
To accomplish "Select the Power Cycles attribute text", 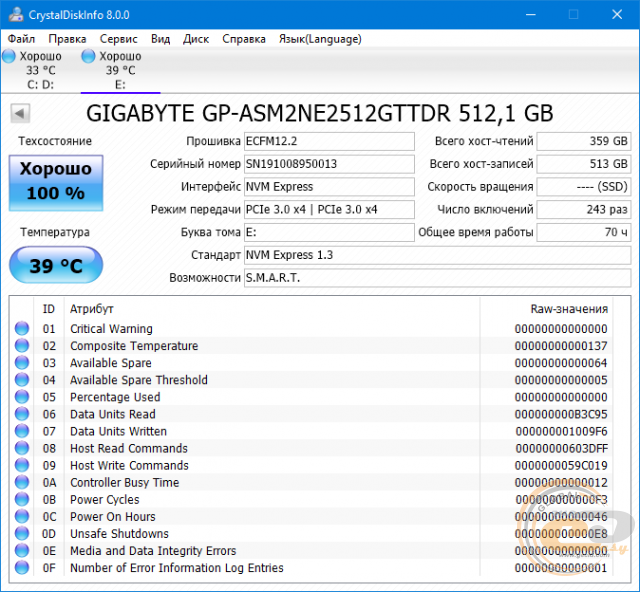I will pos(104,500).
